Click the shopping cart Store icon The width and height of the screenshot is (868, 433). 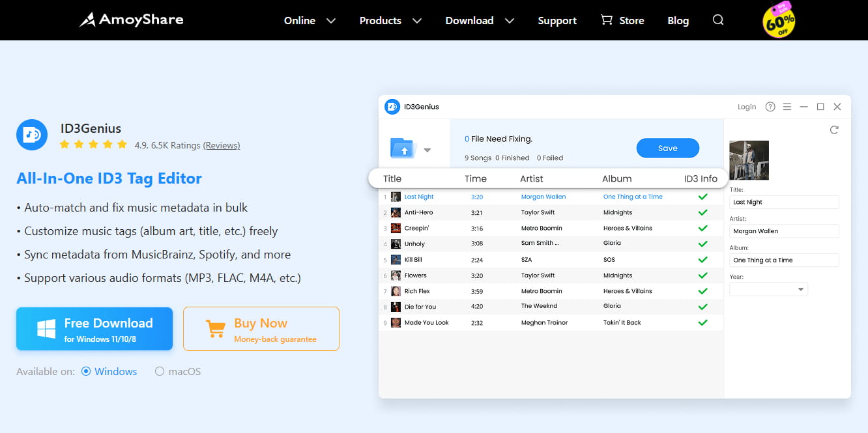click(607, 20)
